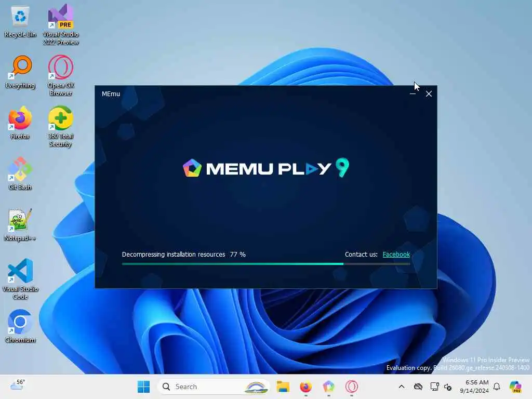This screenshot has height=399, width=532.
Task: Launch Visual Studio 2022 Preview shortcut
Action: (61, 25)
